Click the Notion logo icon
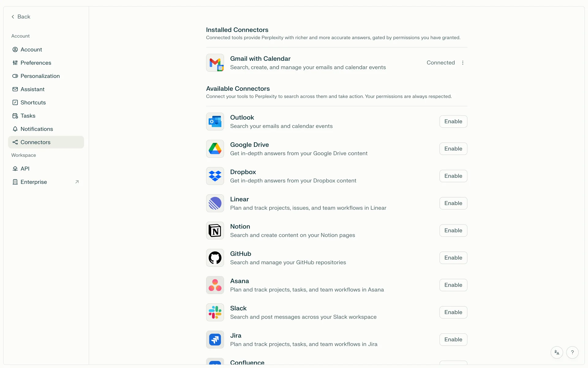588x368 pixels. tap(215, 231)
